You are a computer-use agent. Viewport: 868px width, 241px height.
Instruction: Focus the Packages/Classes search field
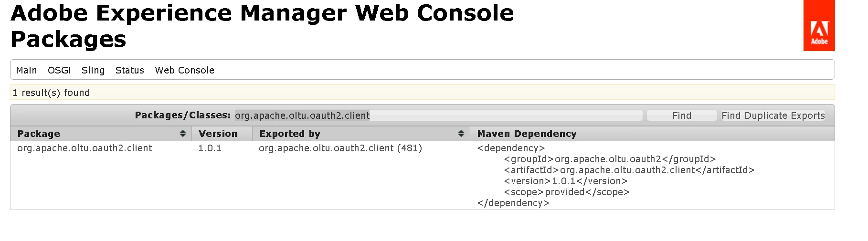pyautogui.click(x=438, y=115)
